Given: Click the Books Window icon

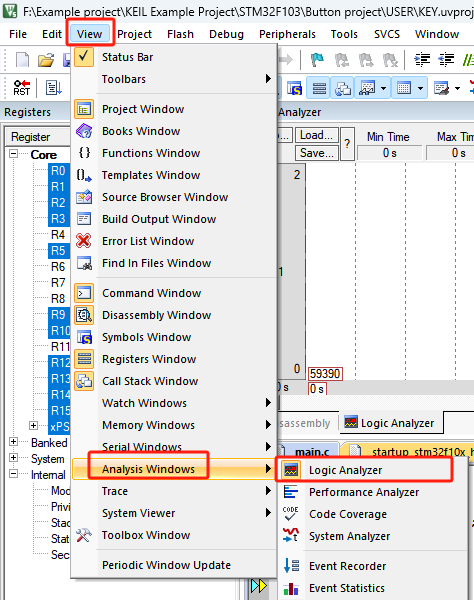Looking at the screenshot, I should coord(84,131).
